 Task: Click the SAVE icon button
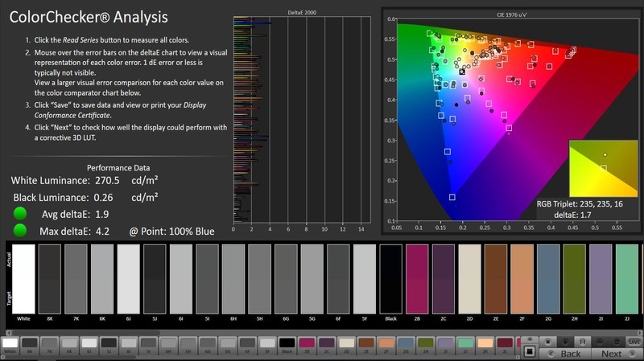[634, 342]
